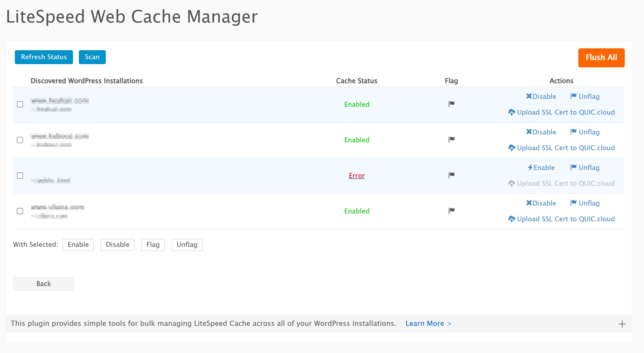This screenshot has height=353, width=644.
Task: Start a Scan for installations
Action: (x=92, y=57)
